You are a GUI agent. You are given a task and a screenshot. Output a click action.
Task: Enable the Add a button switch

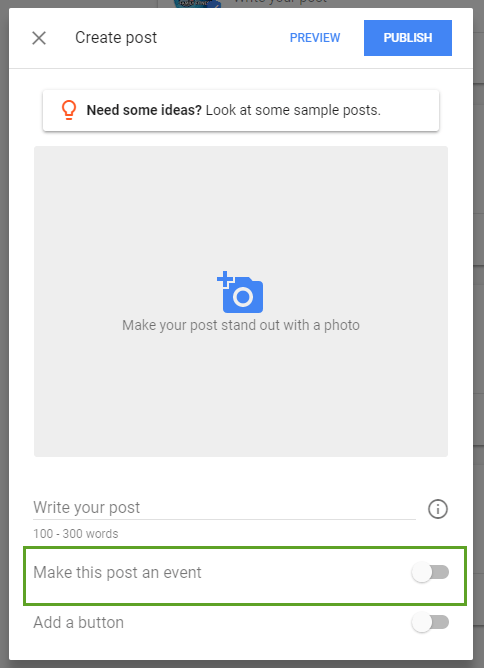click(430, 622)
